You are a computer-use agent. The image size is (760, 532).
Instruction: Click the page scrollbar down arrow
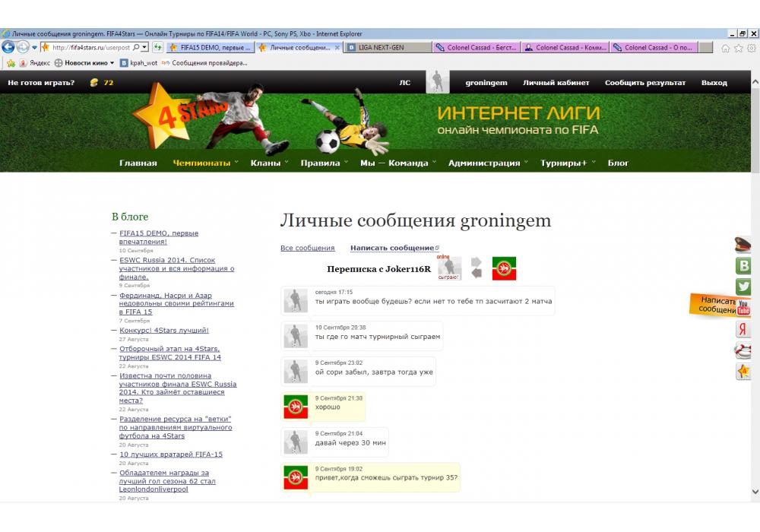(x=755, y=491)
